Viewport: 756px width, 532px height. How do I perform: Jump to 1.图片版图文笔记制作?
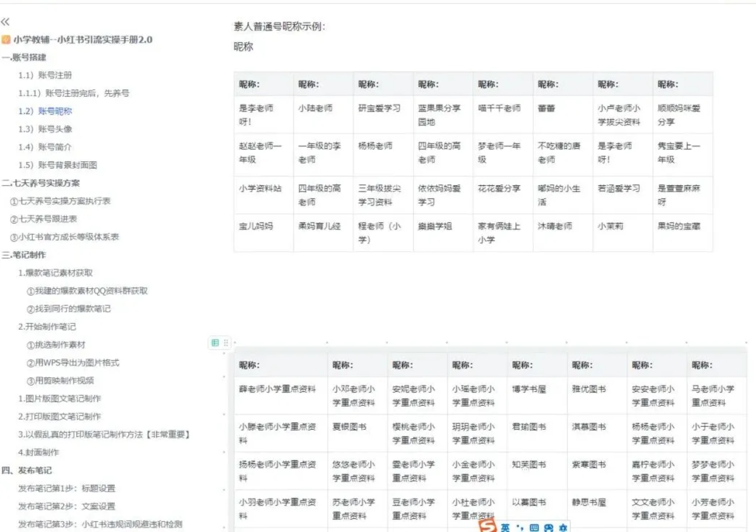pos(60,399)
